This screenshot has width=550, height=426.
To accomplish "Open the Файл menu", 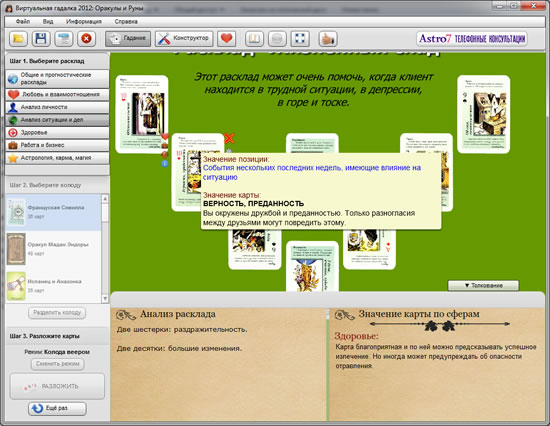I will click(x=23, y=21).
